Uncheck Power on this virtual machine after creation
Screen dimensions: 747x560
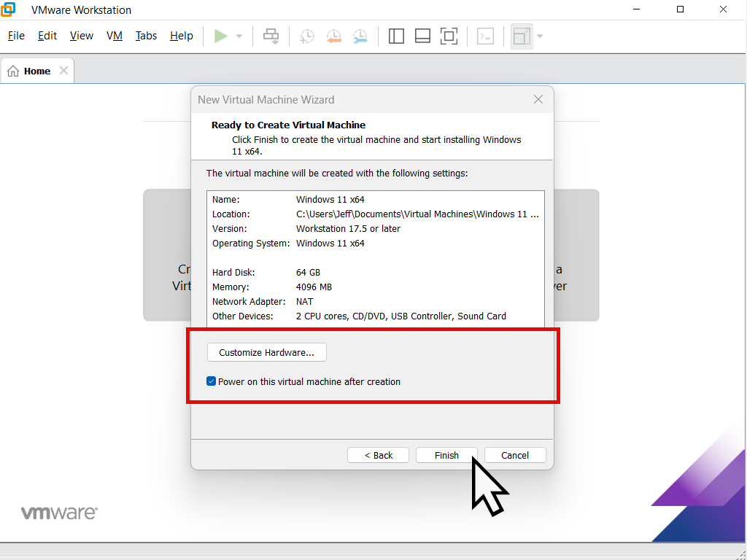click(x=211, y=381)
